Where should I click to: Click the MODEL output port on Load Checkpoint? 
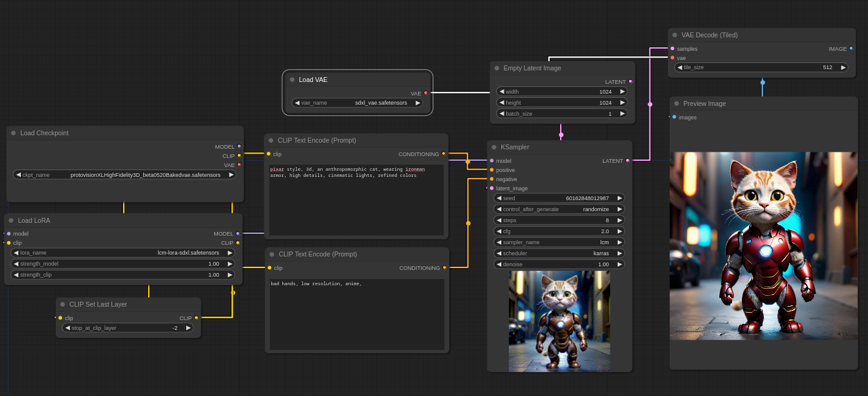239,146
